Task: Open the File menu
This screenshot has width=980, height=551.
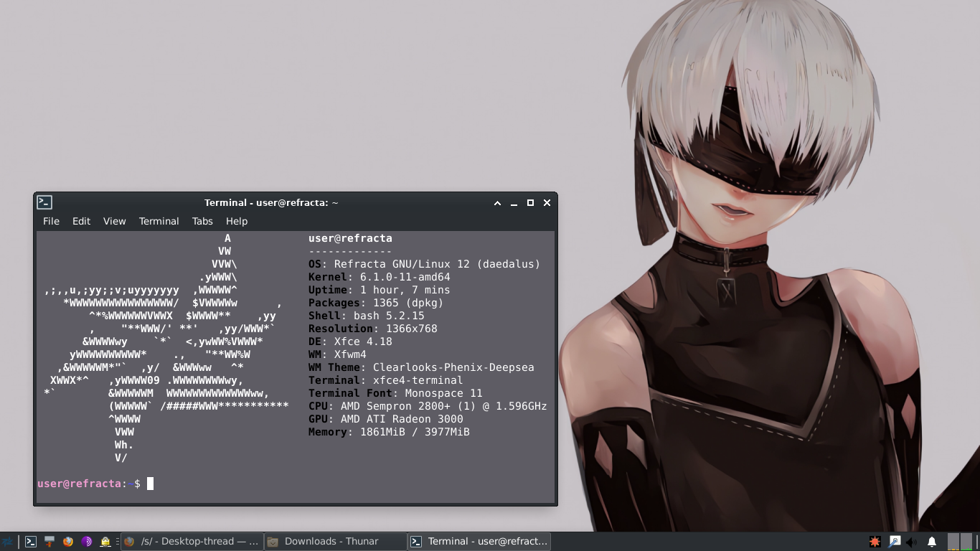Action: [51, 221]
